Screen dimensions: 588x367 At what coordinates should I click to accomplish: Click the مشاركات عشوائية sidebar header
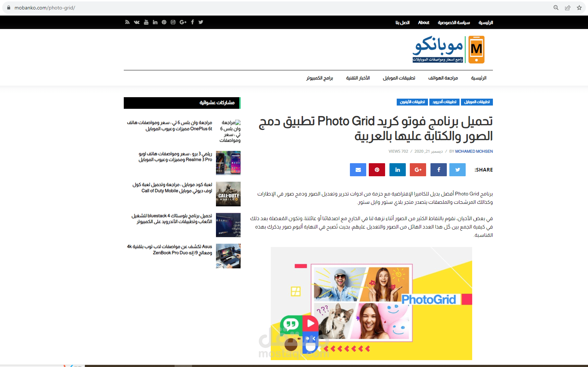pyautogui.click(x=182, y=103)
